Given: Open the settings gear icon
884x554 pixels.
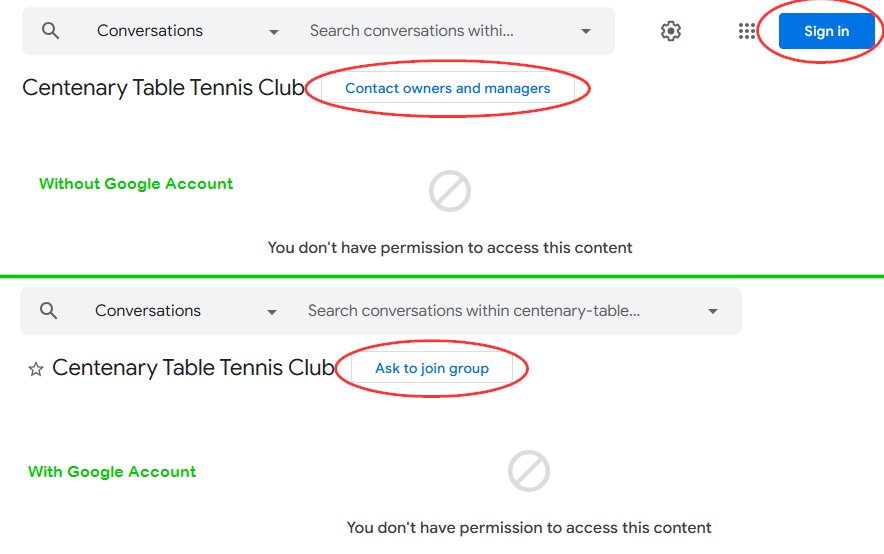Looking at the screenshot, I should click(671, 31).
